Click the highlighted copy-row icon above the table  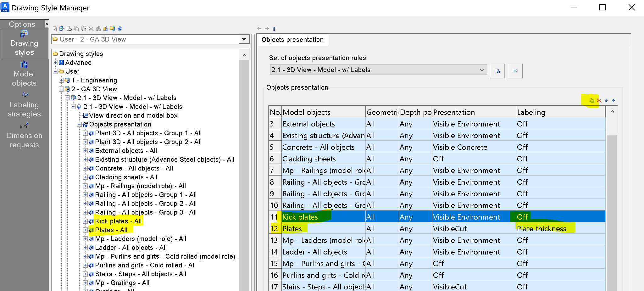click(591, 100)
